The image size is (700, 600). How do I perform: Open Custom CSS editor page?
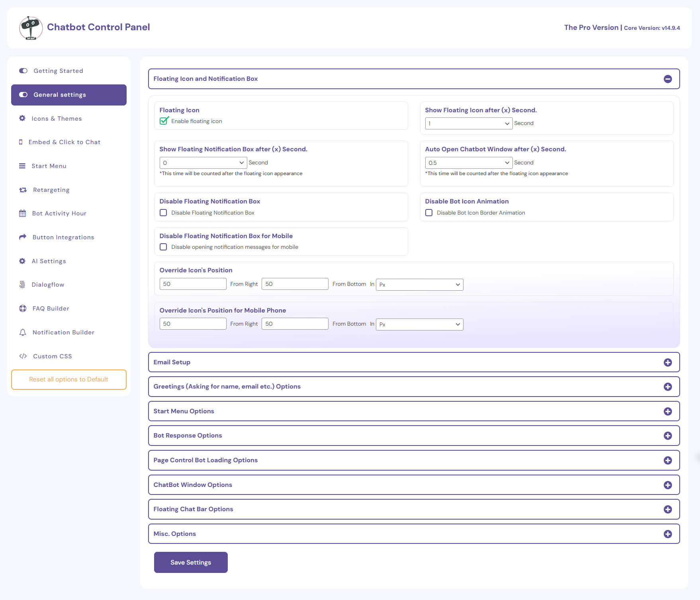(69, 356)
